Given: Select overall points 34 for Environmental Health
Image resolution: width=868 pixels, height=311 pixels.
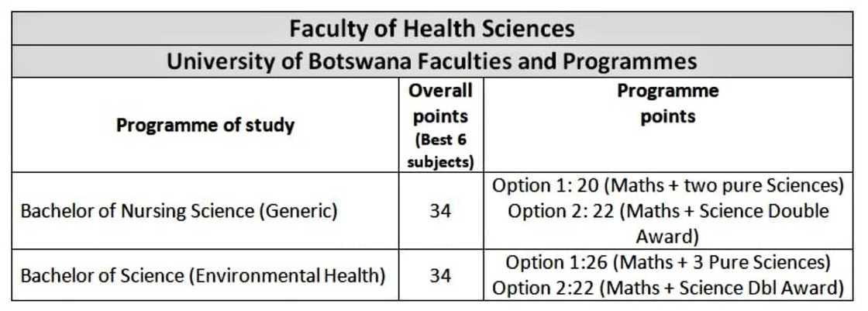Looking at the screenshot, I should 440,275.
